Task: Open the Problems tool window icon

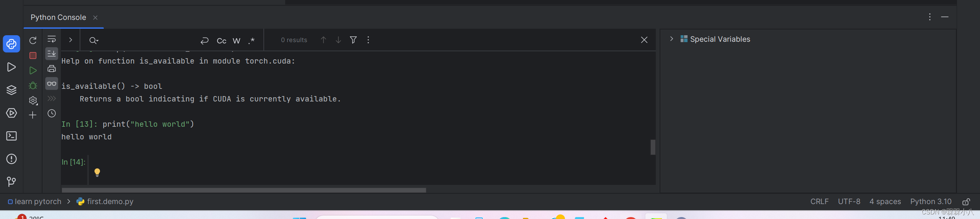Action: point(11,159)
